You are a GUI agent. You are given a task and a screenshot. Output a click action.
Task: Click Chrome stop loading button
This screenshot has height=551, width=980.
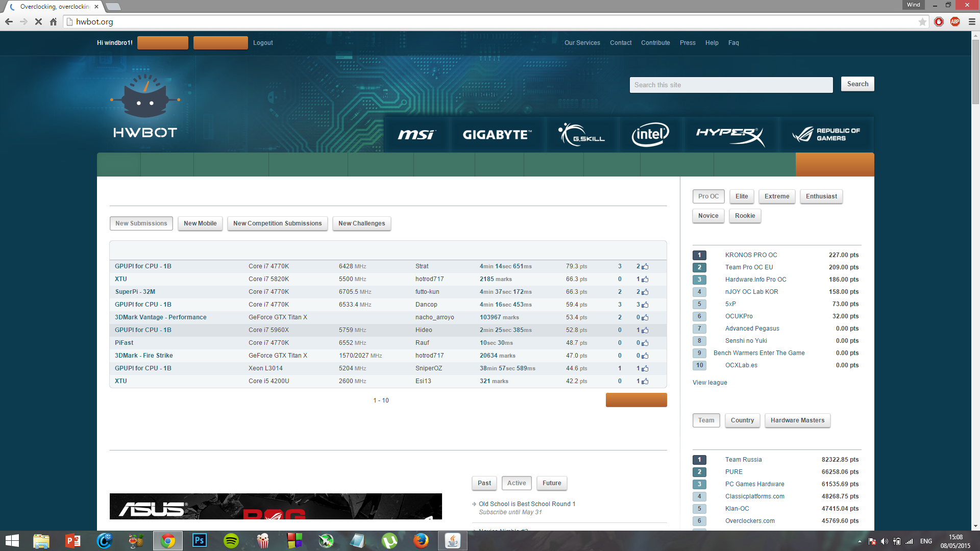pos(38,22)
